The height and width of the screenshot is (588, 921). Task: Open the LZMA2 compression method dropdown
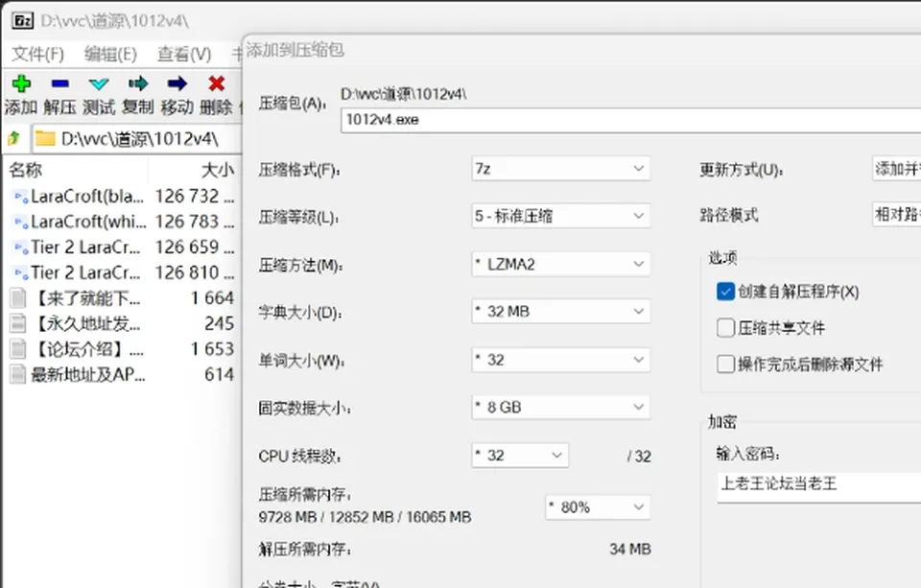click(x=560, y=265)
